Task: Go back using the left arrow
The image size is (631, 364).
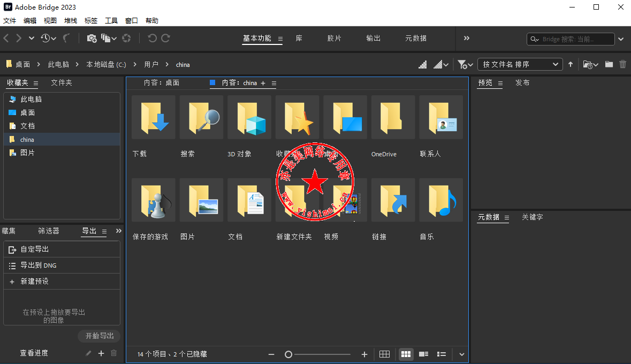Action: (6, 38)
